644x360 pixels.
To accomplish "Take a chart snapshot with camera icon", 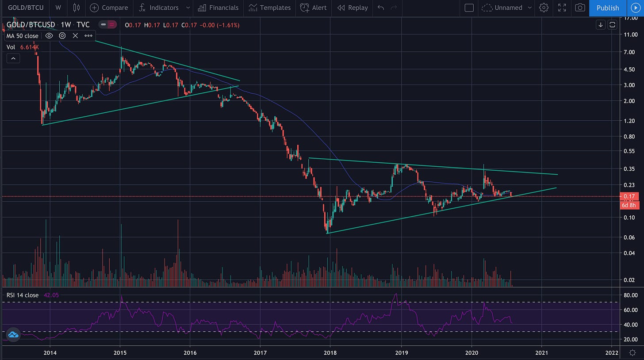I will 580,8.
